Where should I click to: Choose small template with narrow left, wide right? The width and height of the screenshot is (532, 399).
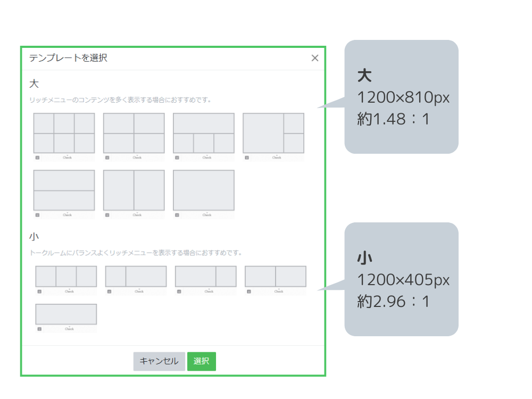coord(136,277)
